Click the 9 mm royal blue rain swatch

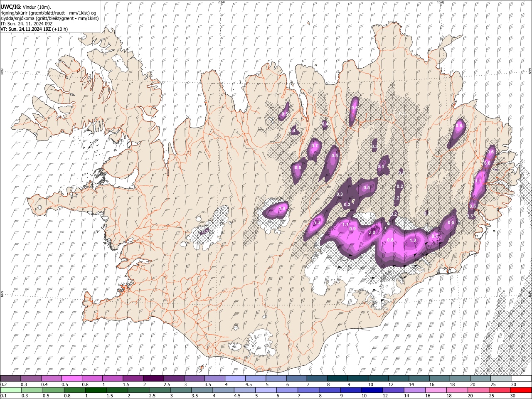click(350, 390)
